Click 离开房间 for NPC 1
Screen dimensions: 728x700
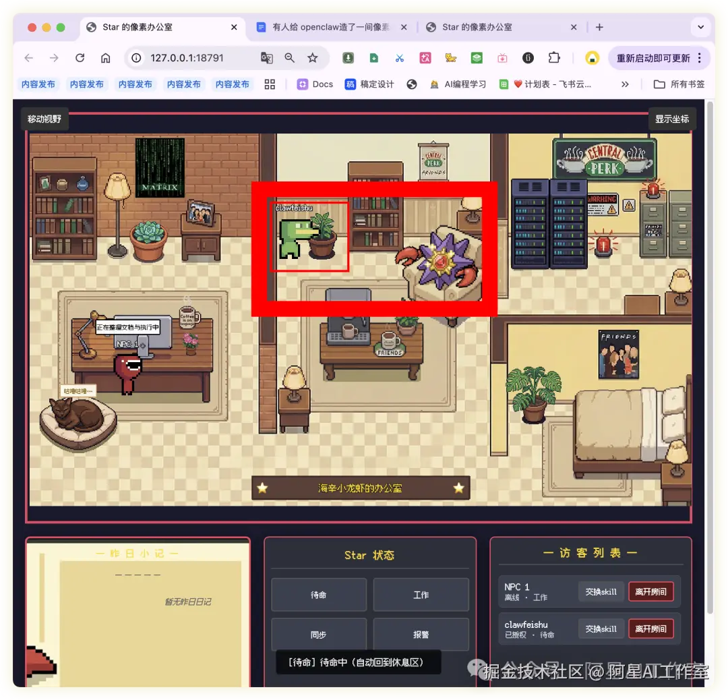pyautogui.click(x=651, y=592)
